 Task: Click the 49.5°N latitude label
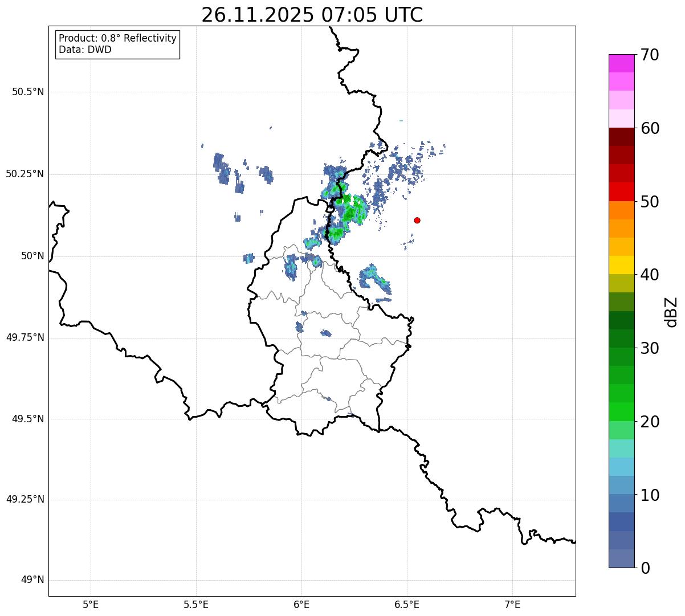point(28,419)
